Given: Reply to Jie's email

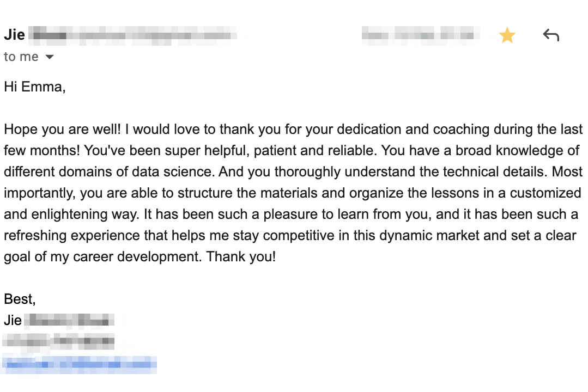Looking at the screenshot, I should coord(551,36).
